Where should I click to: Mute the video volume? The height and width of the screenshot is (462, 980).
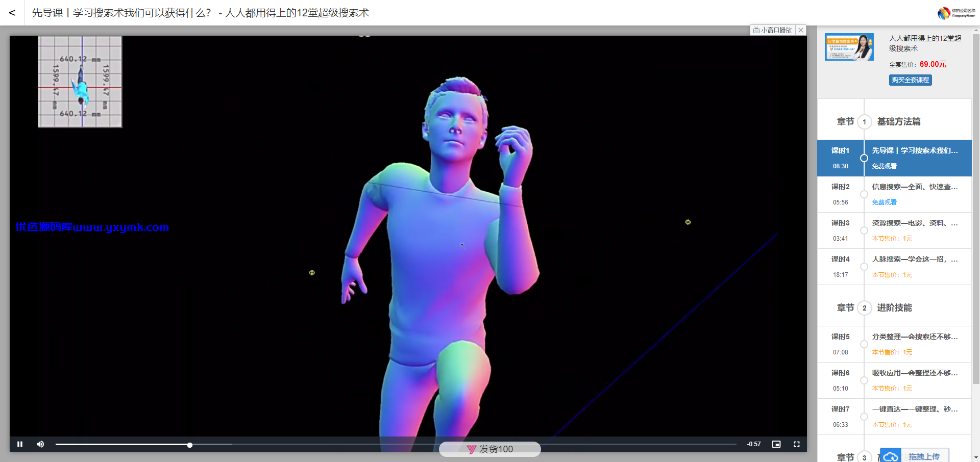click(x=40, y=444)
